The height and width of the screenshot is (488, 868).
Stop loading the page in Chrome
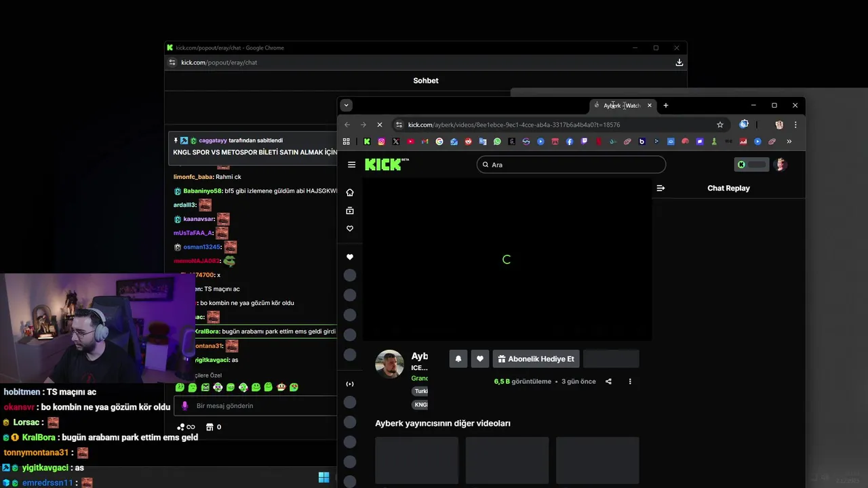click(380, 125)
